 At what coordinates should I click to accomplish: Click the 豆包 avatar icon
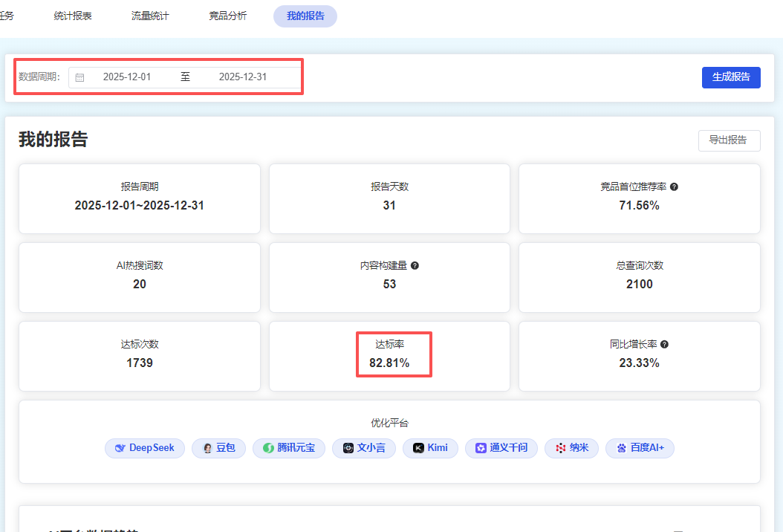pos(208,448)
